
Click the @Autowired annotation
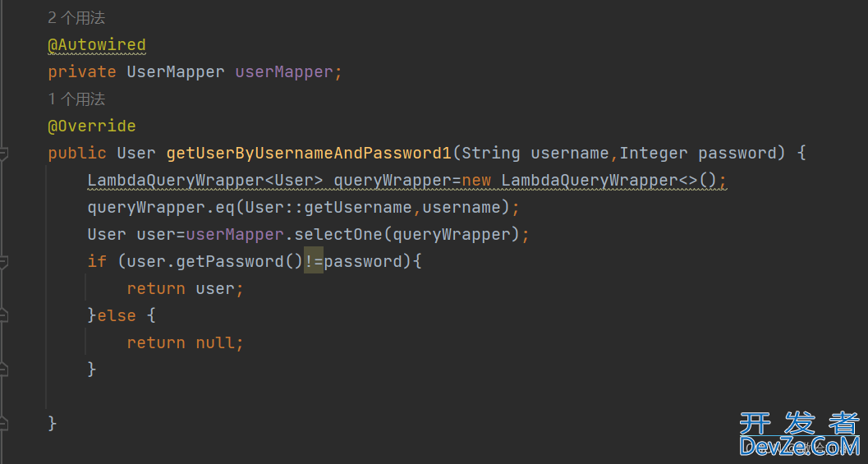tap(97, 45)
